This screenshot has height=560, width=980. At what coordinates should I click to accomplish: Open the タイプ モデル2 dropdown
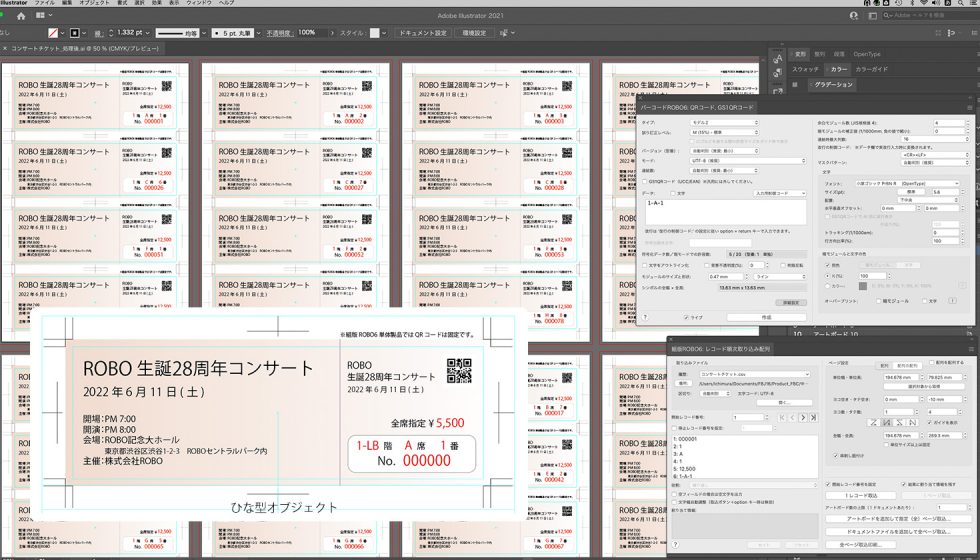coord(724,122)
